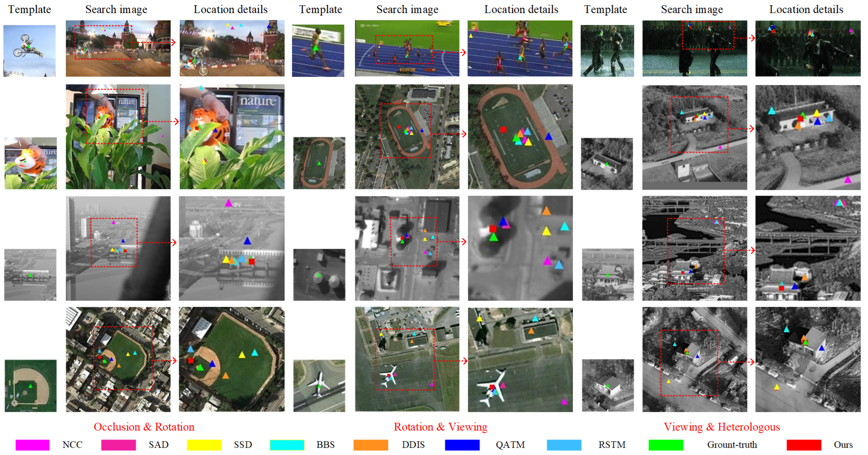Viewport: 868px width, 455px height.
Task: Select the Rotation & Viewing section label
Action: 441,426
